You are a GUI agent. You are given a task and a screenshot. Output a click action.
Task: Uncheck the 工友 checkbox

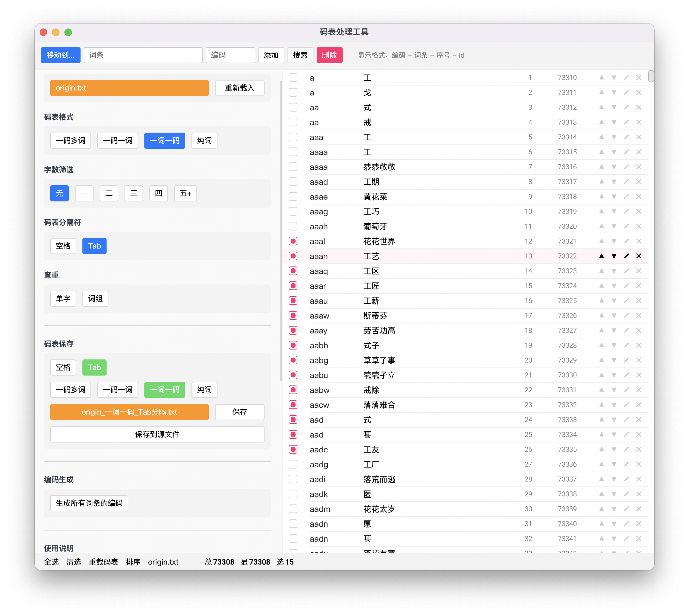(293, 450)
